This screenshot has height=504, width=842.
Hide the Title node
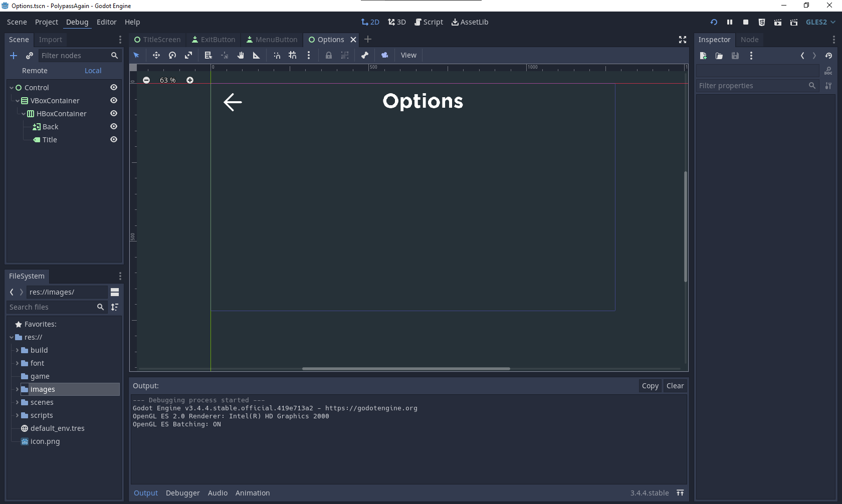(x=113, y=139)
